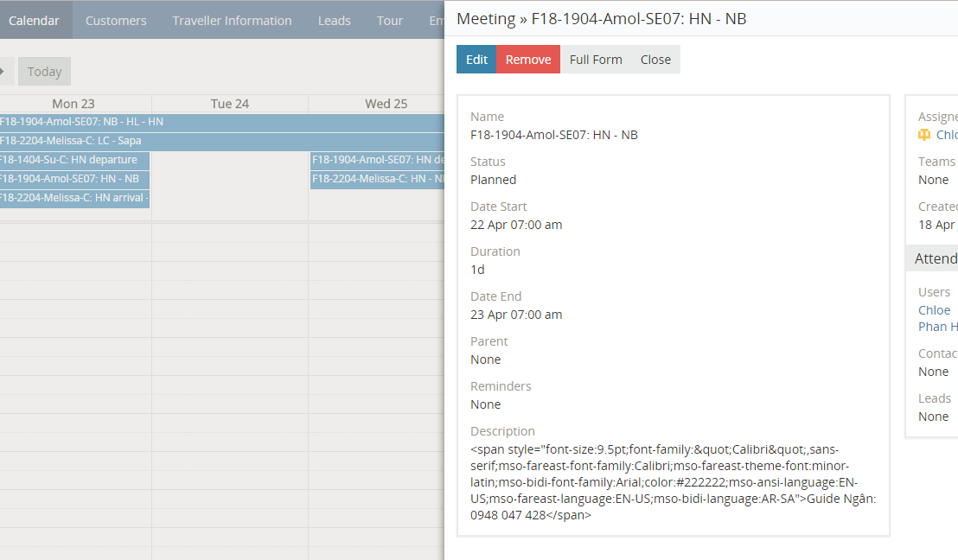Open the Leads tab

pos(334,20)
